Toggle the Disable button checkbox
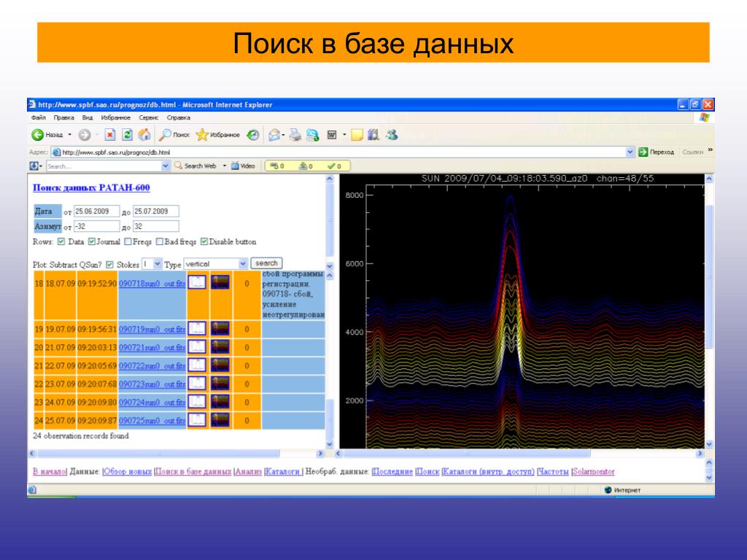 click(x=204, y=241)
